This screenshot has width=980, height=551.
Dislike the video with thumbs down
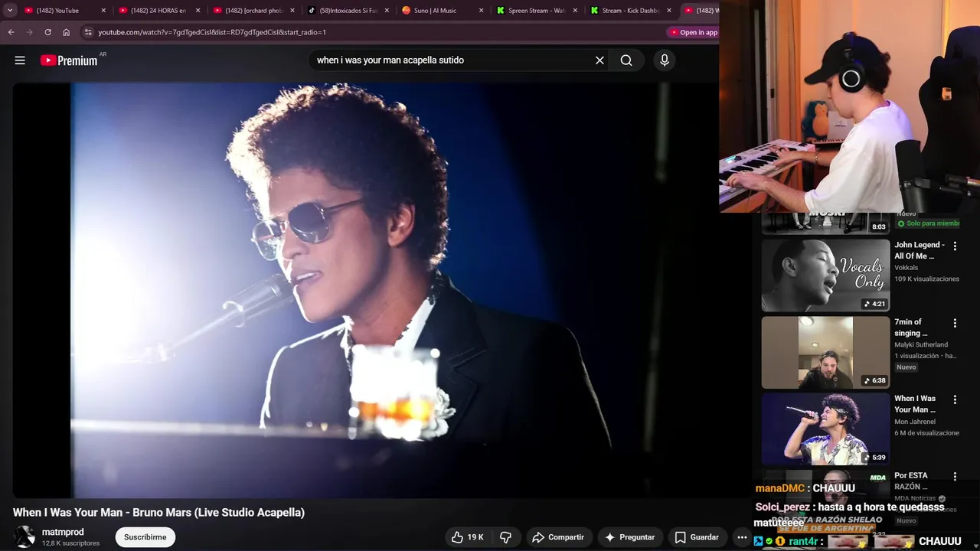(x=505, y=537)
